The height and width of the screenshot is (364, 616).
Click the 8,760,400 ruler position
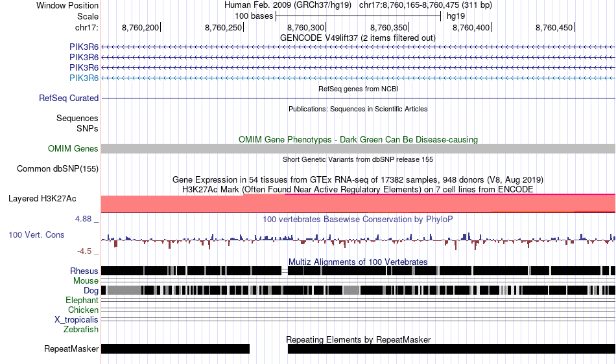tap(471, 27)
